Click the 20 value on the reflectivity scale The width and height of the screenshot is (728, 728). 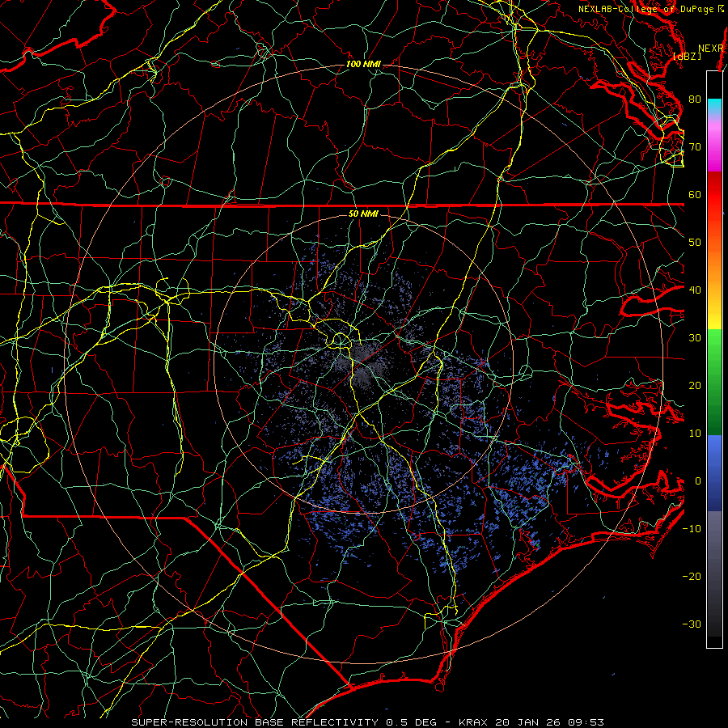(695, 386)
